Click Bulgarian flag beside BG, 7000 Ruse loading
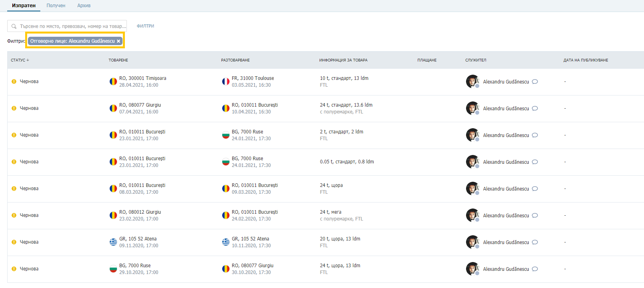 point(113,269)
